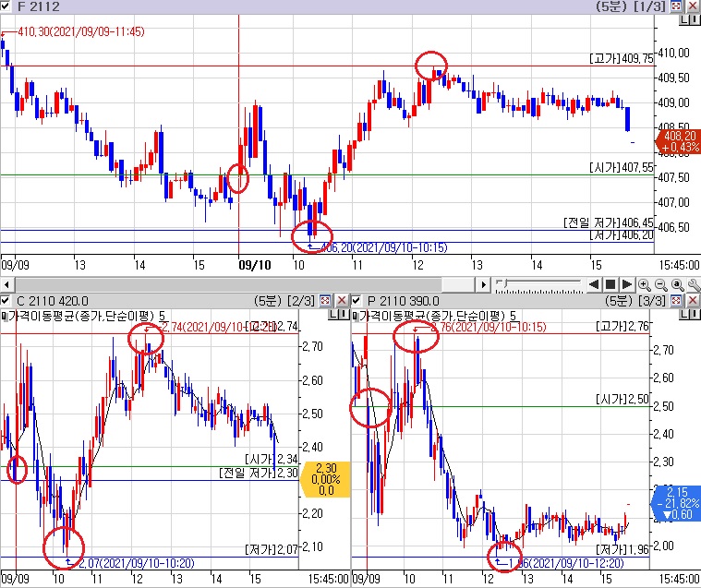
Task: Click the 410.30 high annotation label
Action: pos(81,31)
